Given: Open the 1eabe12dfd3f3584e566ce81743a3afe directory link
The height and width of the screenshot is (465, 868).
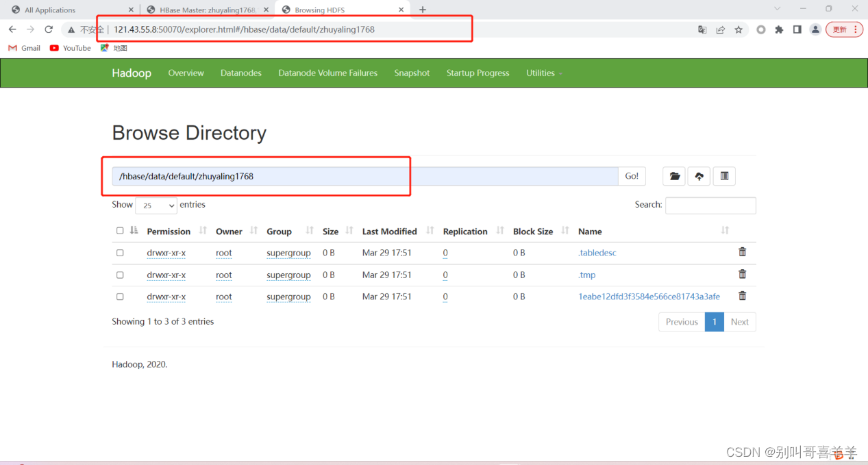Looking at the screenshot, I should point(649,297).
